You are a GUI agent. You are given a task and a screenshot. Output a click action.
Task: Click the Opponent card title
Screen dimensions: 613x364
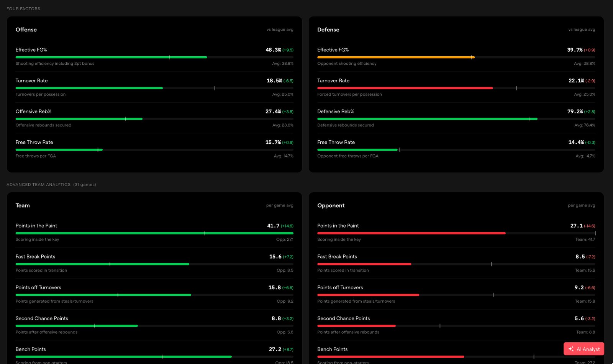331,205
